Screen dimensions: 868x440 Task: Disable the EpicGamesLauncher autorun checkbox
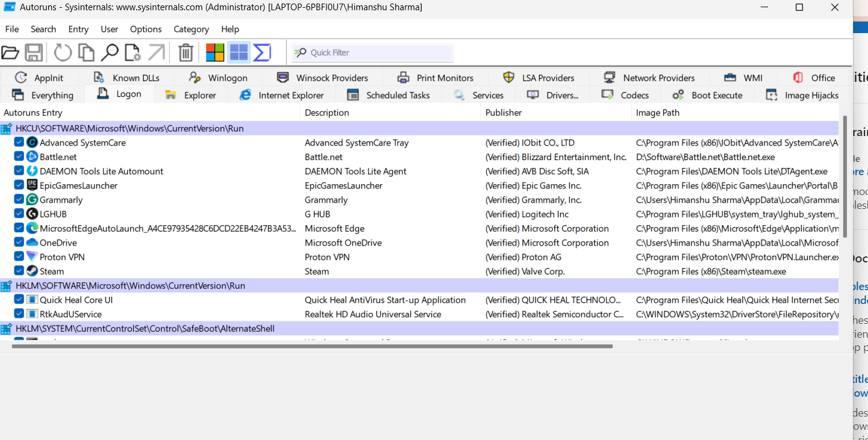coord(19,185)
